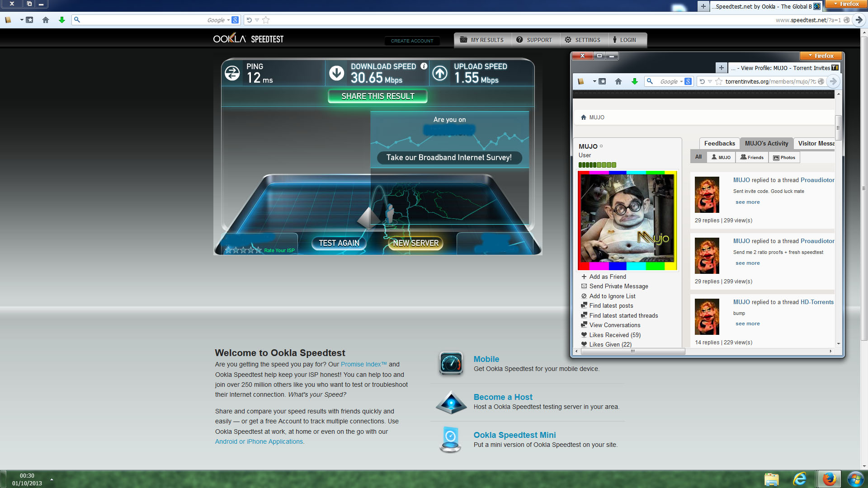Image resolution: width=868 pixels, height=488 pixels.
Task: Click Send Private Message
Action: [618, 286]
